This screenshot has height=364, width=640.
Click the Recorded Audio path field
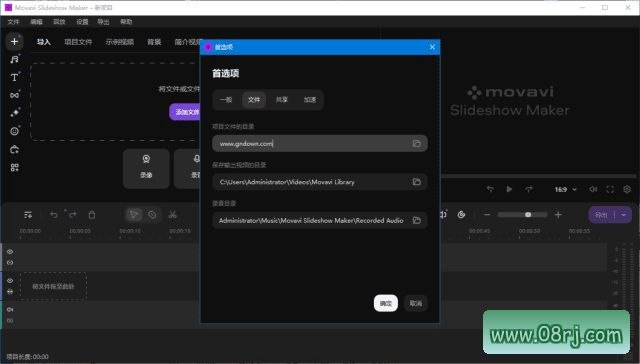(320, 220)
